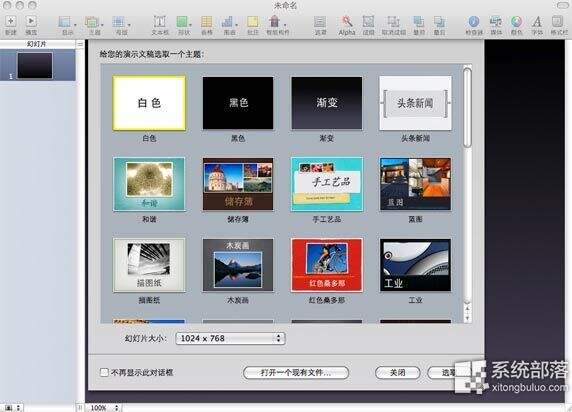Click the Open an Existing File button
The image size is (572, 412).
[296, 373]
